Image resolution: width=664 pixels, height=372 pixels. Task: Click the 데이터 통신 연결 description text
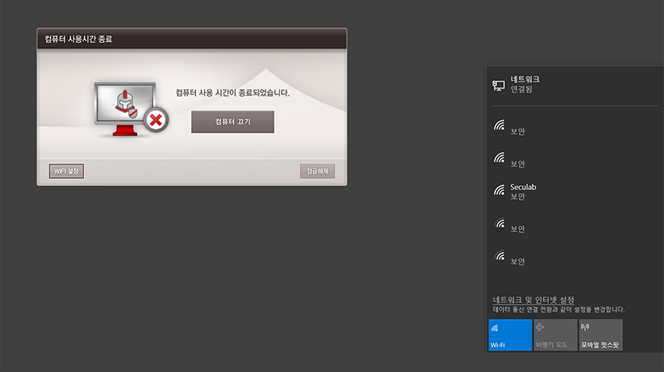tap(558, 310)
